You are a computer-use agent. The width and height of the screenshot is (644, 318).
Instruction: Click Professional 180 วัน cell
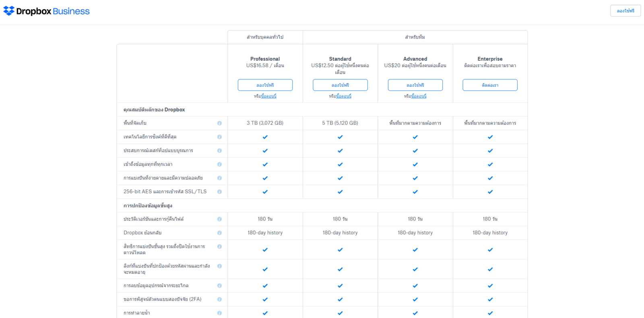click(x=265, y=219)
